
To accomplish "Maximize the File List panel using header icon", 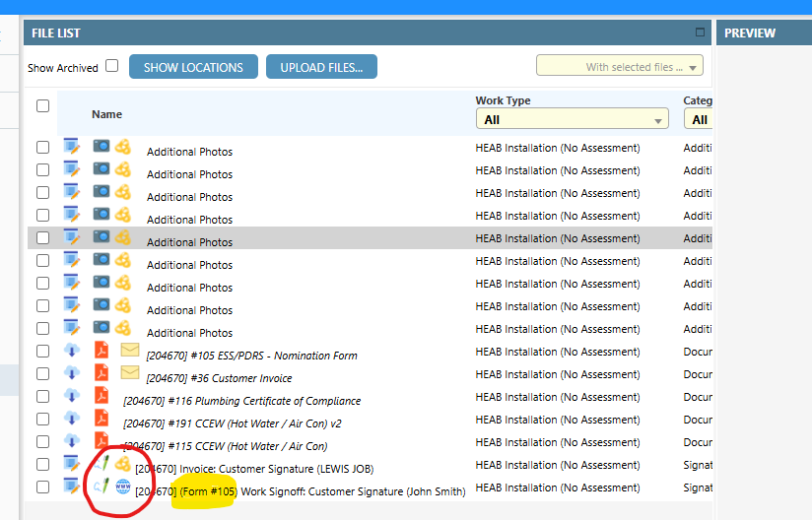I will coord(700,32).
